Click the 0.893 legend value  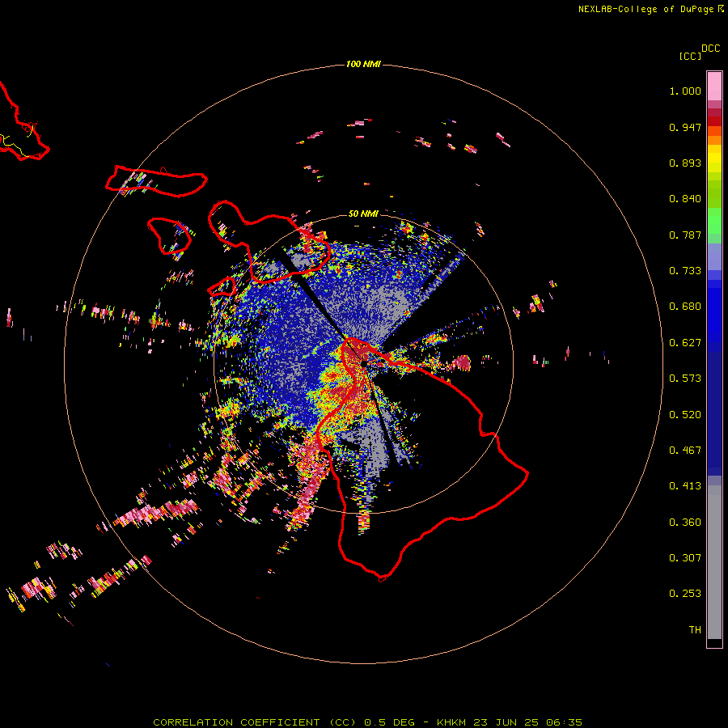click(x=685, y=163)
